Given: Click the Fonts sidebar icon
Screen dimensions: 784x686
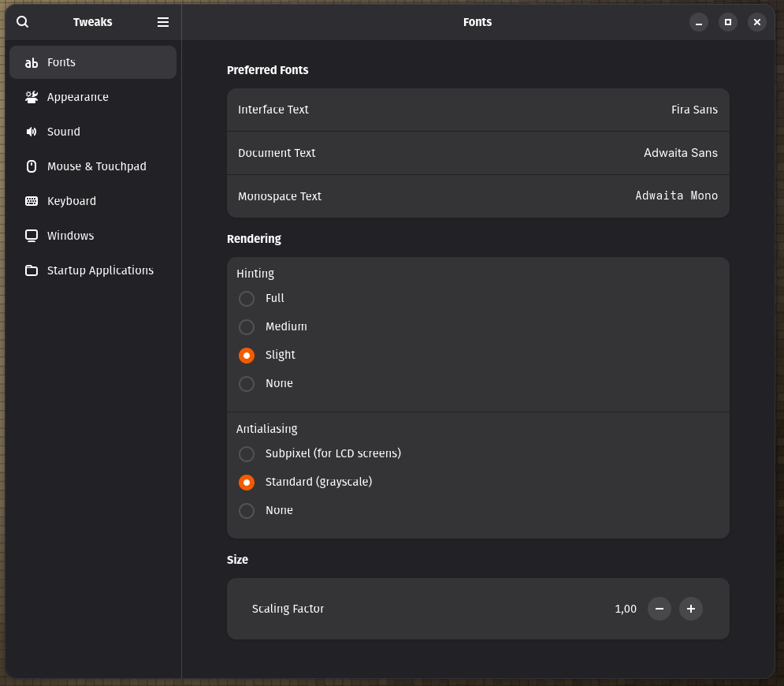Looking at the screenshot, I should pyautogui.click(x=32, y=62).
